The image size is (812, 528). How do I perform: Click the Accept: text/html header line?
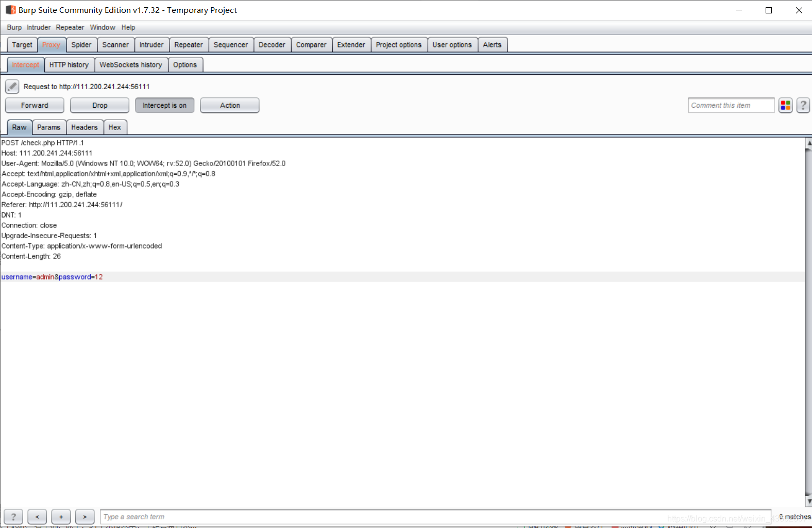[x=109, y=174]
